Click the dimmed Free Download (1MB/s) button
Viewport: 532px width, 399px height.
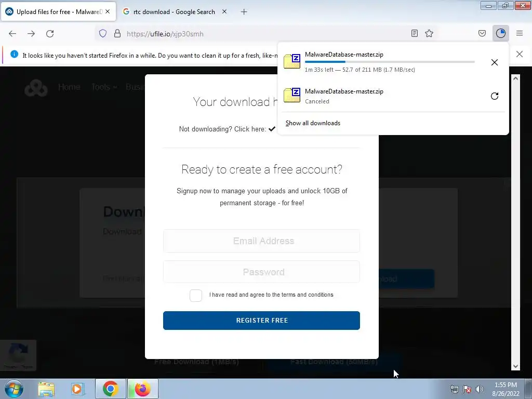196,362
